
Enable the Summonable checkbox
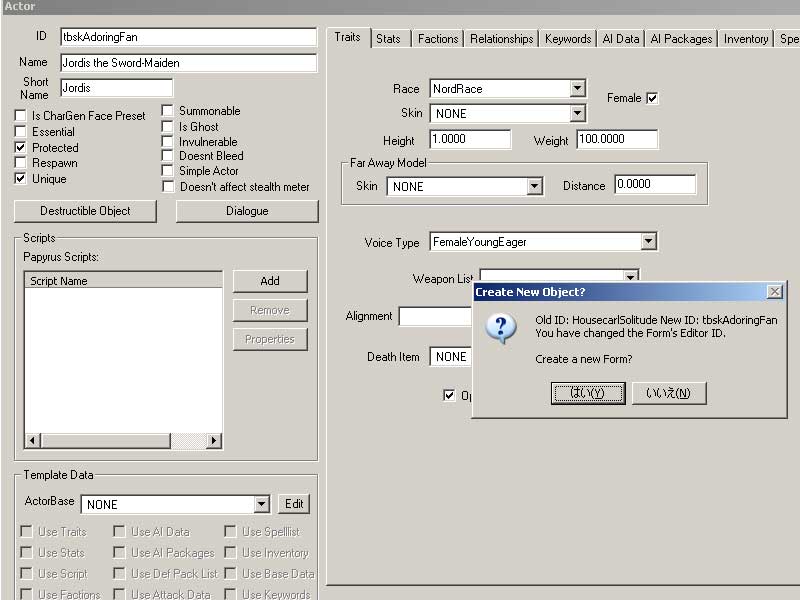pos(167,111)
